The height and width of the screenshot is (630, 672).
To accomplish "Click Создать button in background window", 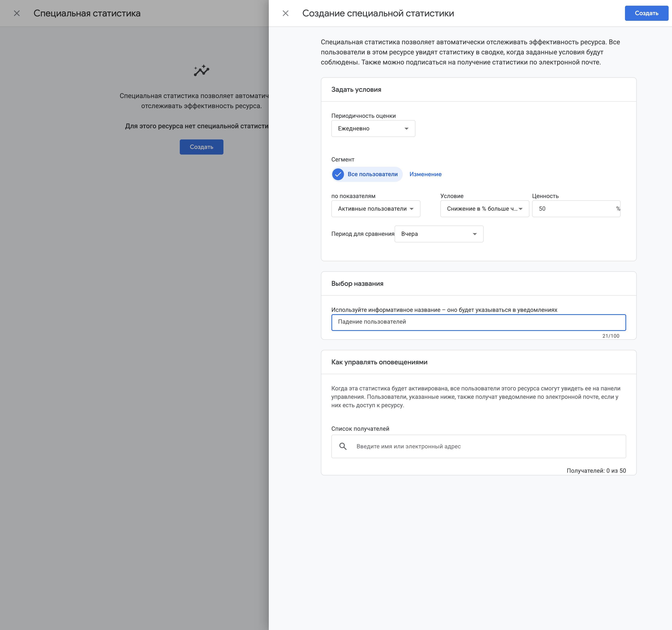I will pyautogui.click(x=201, y=147).
